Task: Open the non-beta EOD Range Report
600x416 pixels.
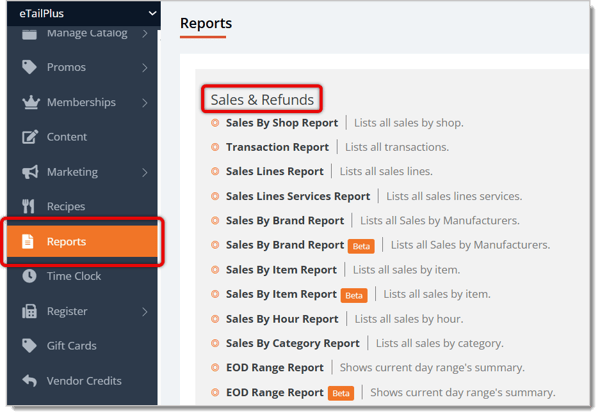Action: pyautogui.click(x=274, y=368)
